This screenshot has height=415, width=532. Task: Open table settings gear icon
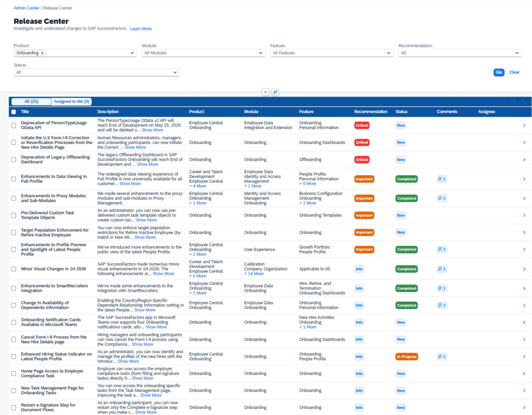point(524,101)
